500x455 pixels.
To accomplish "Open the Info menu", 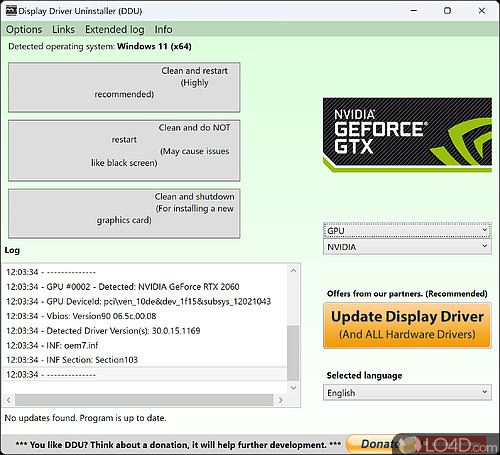I will pyautogui.click(x=163, y=29).
